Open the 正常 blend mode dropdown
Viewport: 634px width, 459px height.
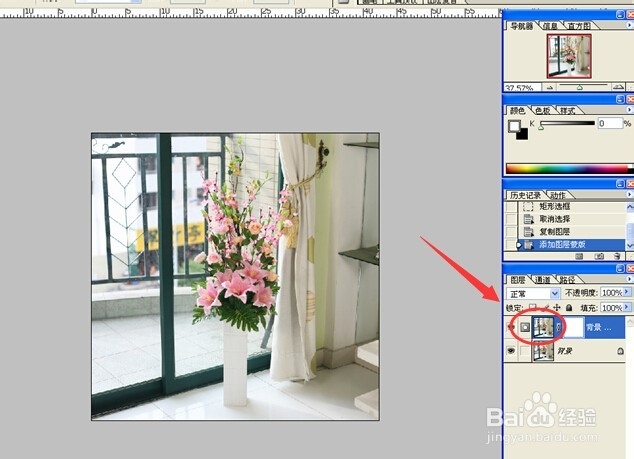click(555, 293)
